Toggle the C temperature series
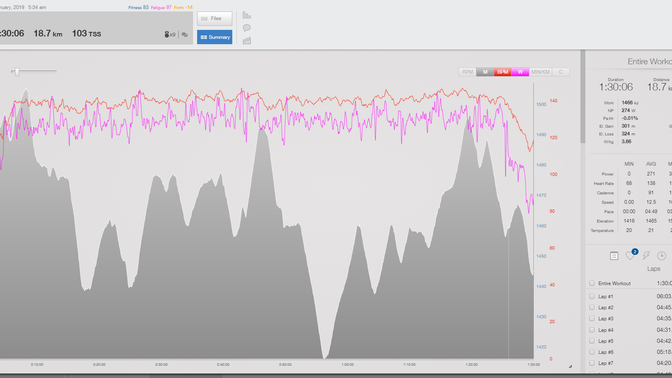Image resolution: width=672 pixels, height=378 pixels. pyautogui.click(x=561, y=72)
